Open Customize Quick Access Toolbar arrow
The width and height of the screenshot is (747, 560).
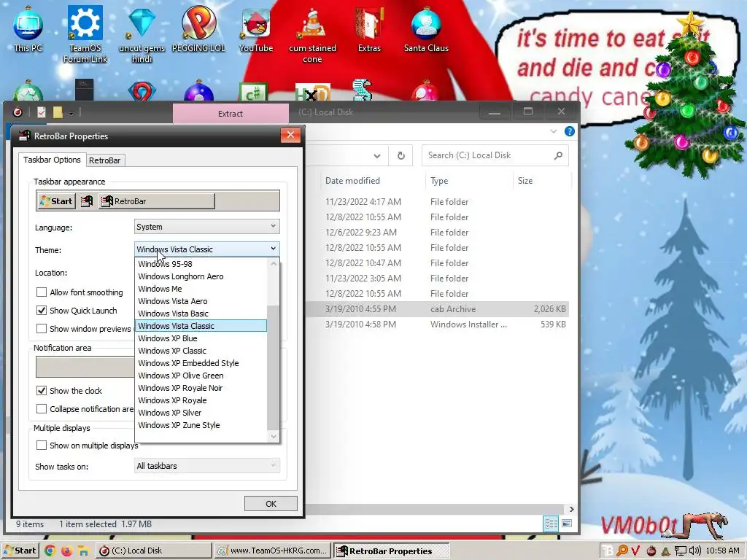pyautogui.click(x=71, y=113)
